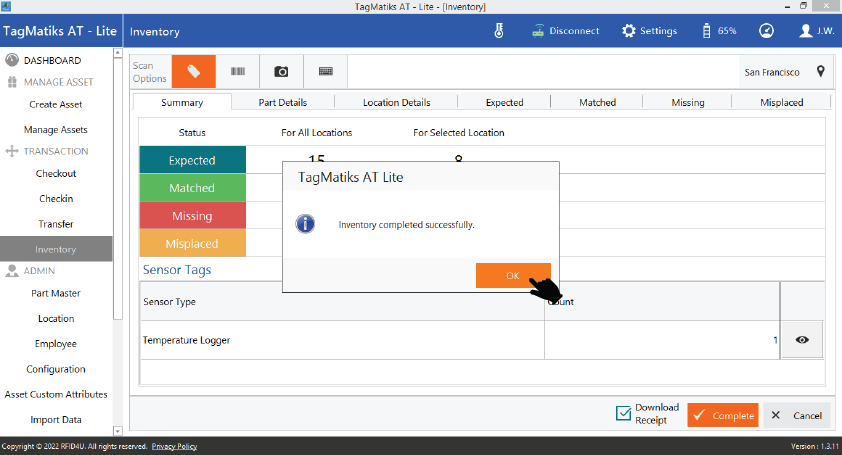Switch to the Part Details tab

pos(282,102)
